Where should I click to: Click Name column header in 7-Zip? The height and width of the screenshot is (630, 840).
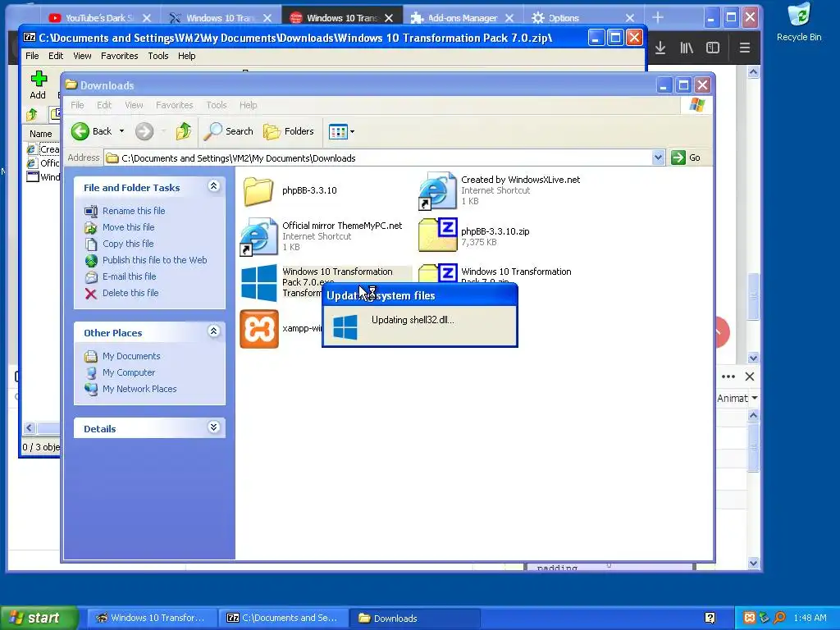point(41,134)
